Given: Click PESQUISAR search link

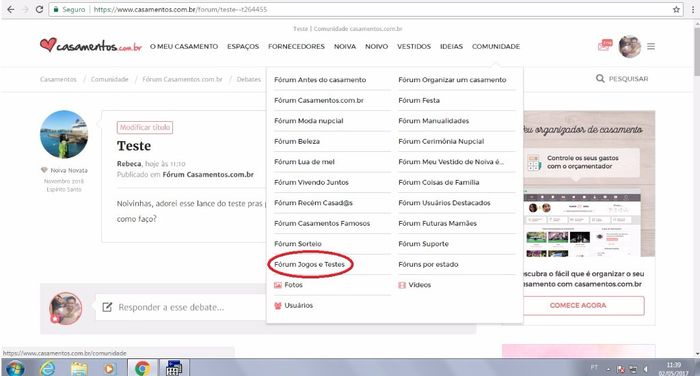Looking at the screenshot, I should coord(629,79).
